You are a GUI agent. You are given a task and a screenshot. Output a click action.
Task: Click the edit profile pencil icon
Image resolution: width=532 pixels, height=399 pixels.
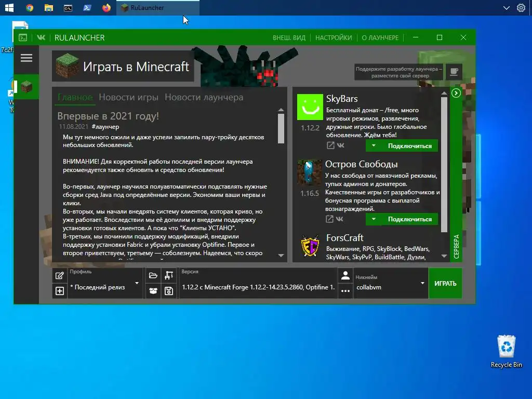[60, 275]
